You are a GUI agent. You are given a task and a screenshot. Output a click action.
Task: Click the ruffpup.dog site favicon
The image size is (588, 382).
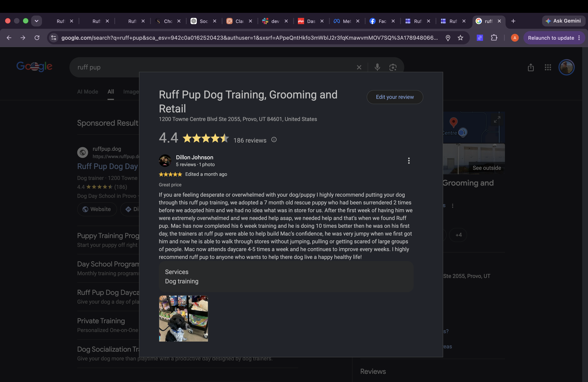point(83,152)
